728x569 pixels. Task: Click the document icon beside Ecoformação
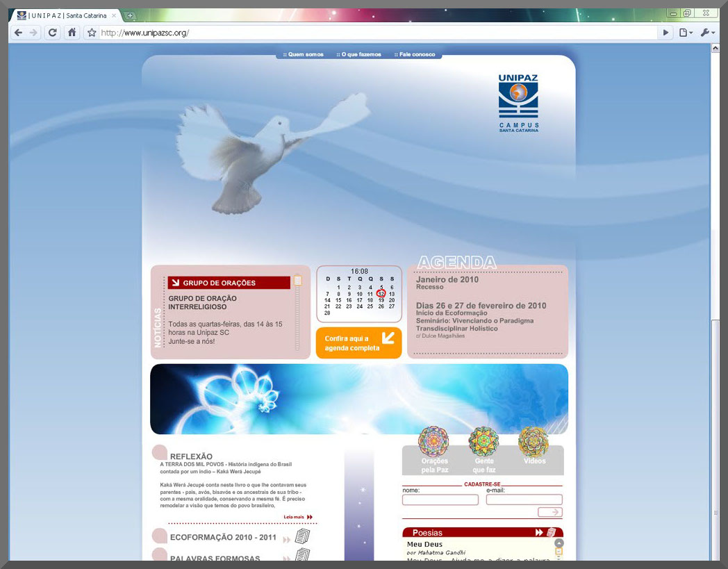(302, 536)
